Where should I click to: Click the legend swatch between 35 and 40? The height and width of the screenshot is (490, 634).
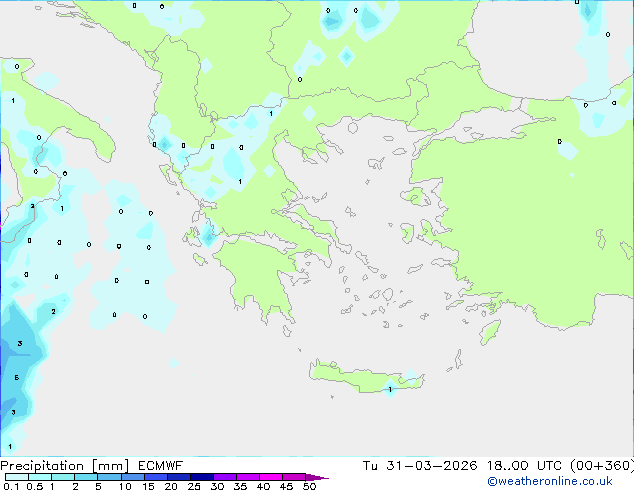248,477
